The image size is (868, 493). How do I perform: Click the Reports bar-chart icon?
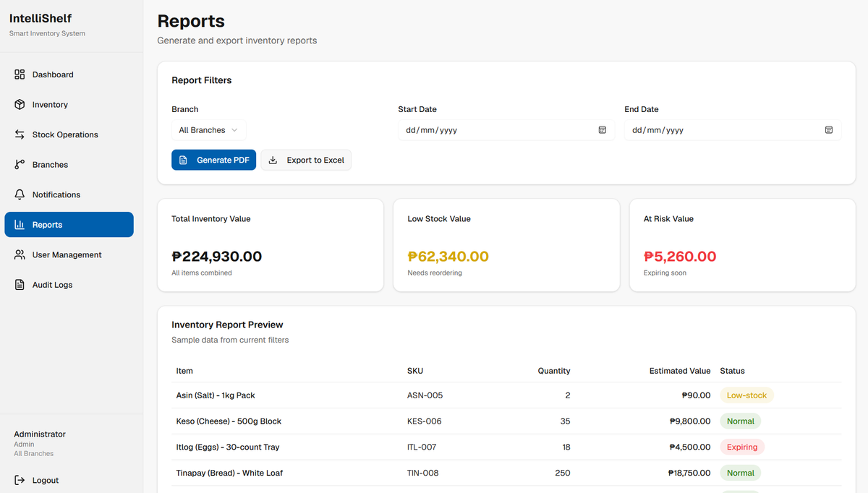[x=20, y=225]
